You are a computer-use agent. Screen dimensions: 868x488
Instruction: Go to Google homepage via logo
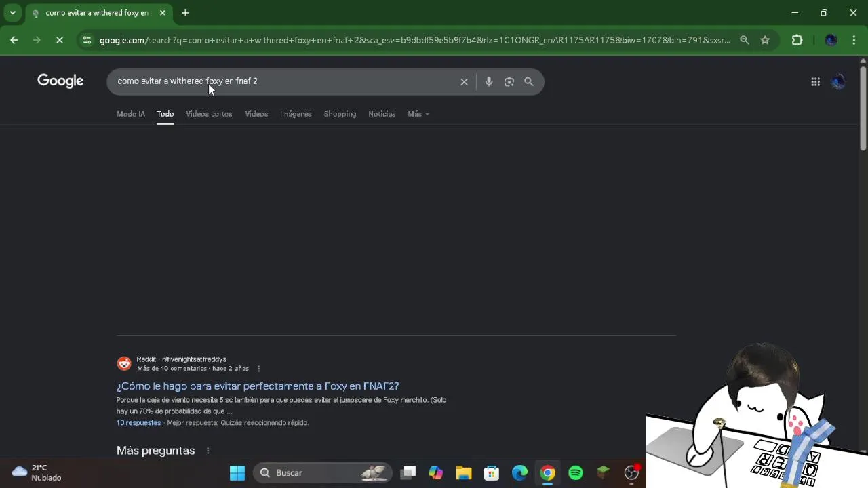[x=60, y=81]
